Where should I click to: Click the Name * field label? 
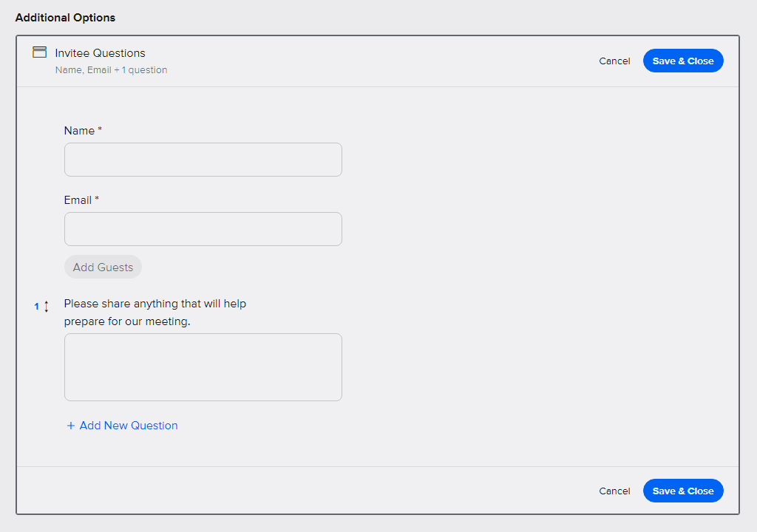[83, 131]
